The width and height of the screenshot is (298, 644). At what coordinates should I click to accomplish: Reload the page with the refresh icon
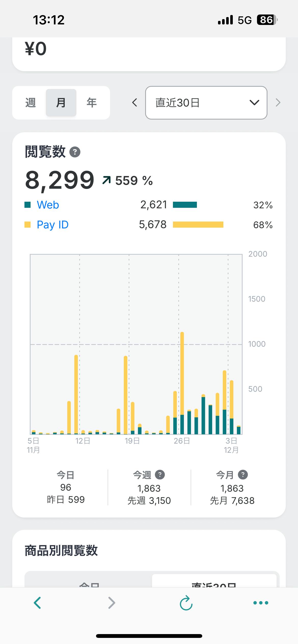[x=186, y=603]
